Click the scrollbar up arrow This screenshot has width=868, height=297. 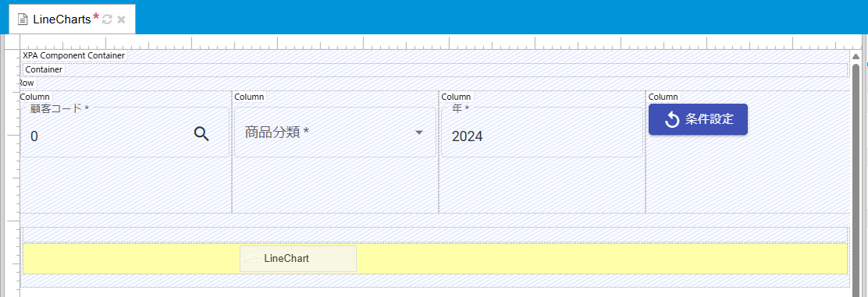point(856,57)
